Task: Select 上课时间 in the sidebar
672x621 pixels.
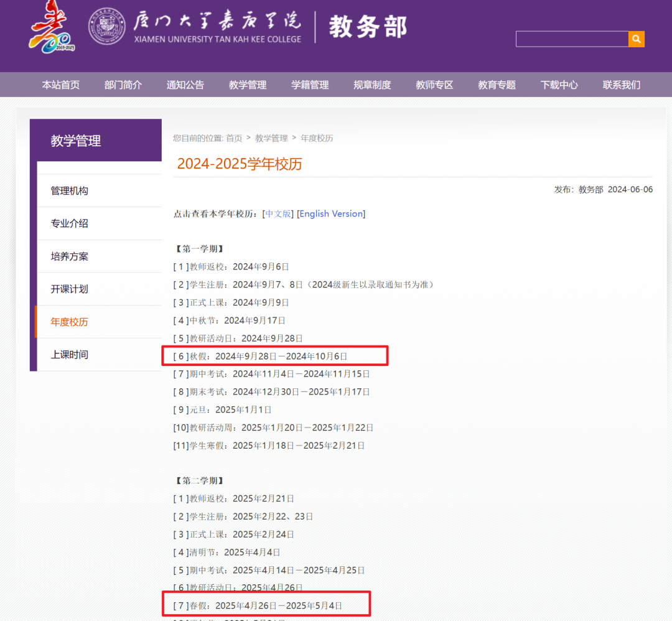Action: point(68,355)
